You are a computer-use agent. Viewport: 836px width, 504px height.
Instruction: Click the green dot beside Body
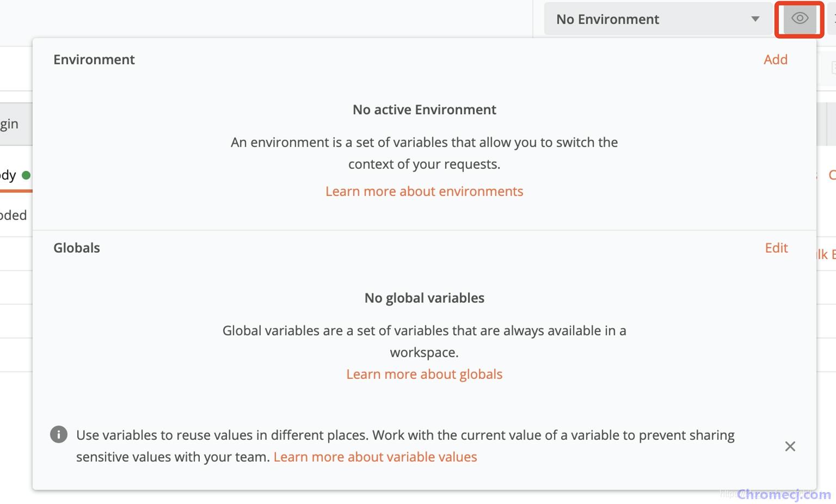coord(26,175)
